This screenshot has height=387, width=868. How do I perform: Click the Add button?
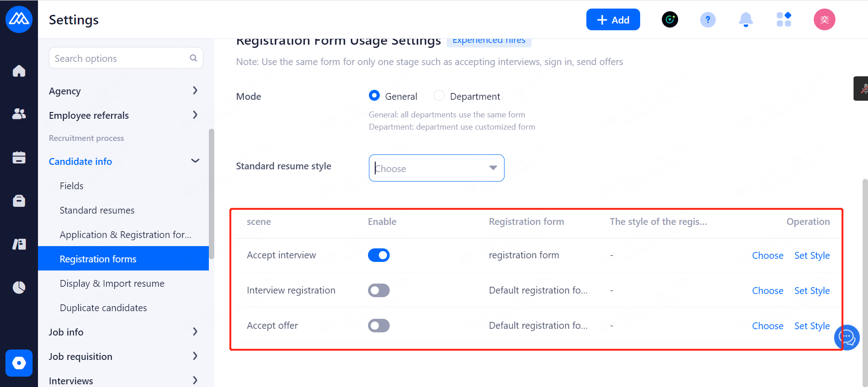(613, 19)
